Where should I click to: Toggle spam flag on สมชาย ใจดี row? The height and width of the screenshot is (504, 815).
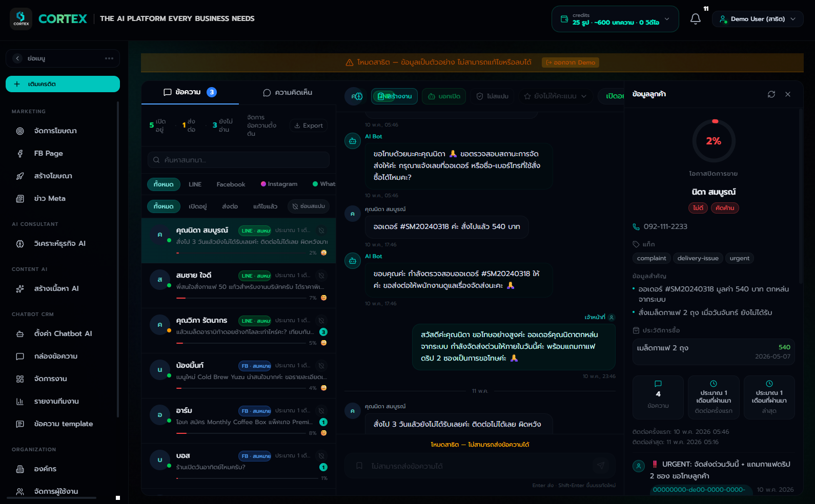(321, 276)
